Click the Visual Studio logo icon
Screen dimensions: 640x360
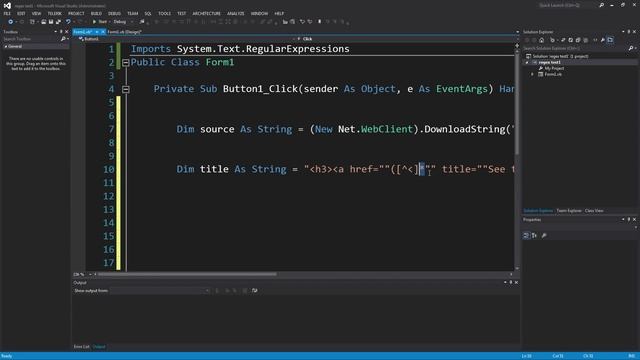point(7,6)
